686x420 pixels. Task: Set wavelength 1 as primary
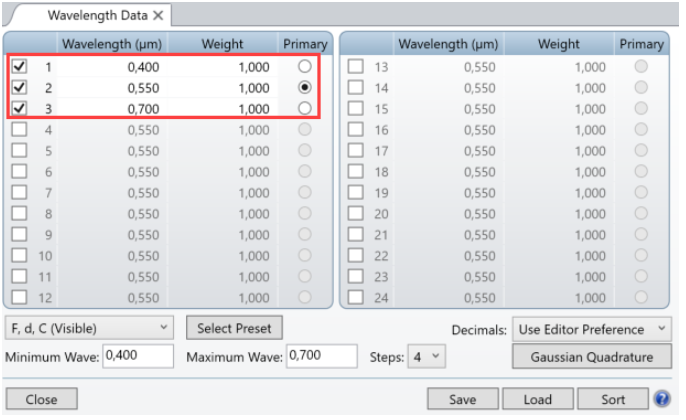tap(304, 67)
